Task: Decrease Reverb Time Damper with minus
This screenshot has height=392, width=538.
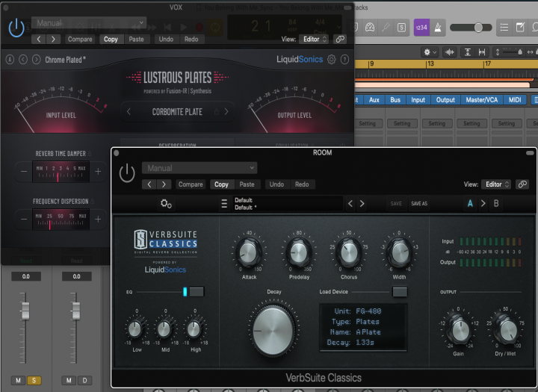Action: (24, 171)
